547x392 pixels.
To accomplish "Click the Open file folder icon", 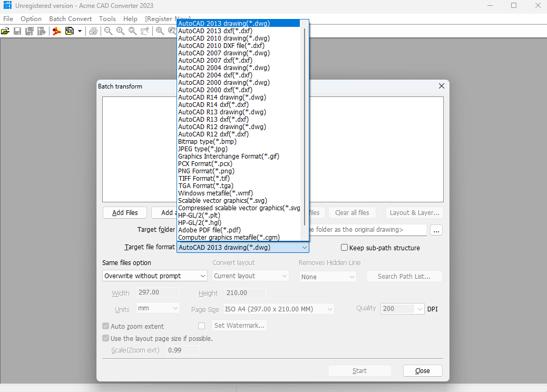I will [x=5, y=31].
